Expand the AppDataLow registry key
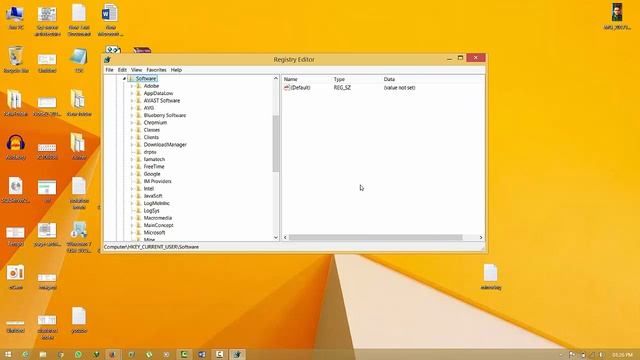 coord(132,93)
